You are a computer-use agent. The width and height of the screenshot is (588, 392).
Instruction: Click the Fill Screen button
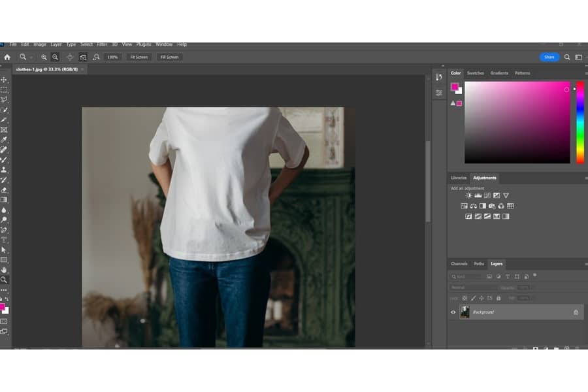169,57
